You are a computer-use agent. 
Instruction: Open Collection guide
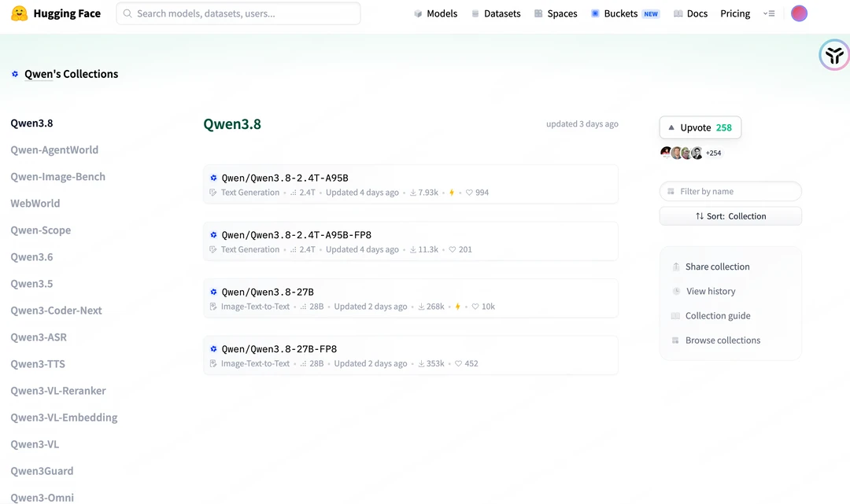(718, 315)
